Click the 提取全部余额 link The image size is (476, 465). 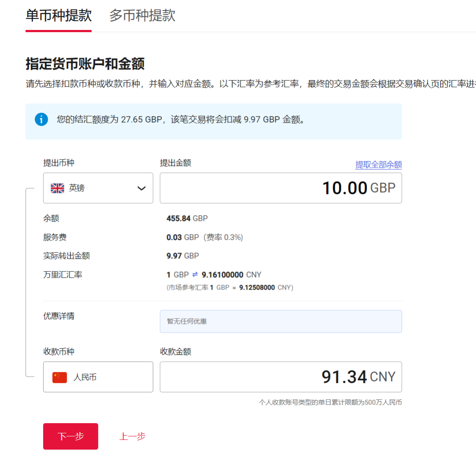379,164
